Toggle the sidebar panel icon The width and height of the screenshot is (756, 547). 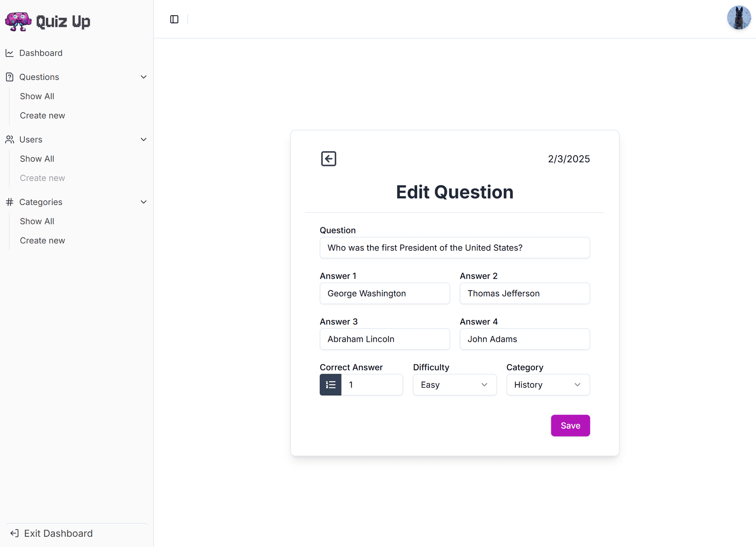(x=174, y=19)
